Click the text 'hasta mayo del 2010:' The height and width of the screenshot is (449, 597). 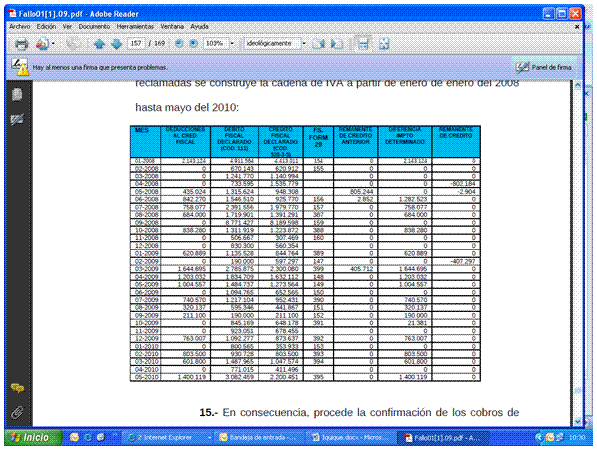187,108
